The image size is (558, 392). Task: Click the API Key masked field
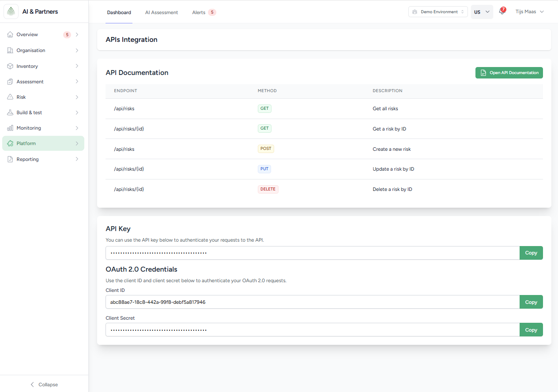click(313, 253)
